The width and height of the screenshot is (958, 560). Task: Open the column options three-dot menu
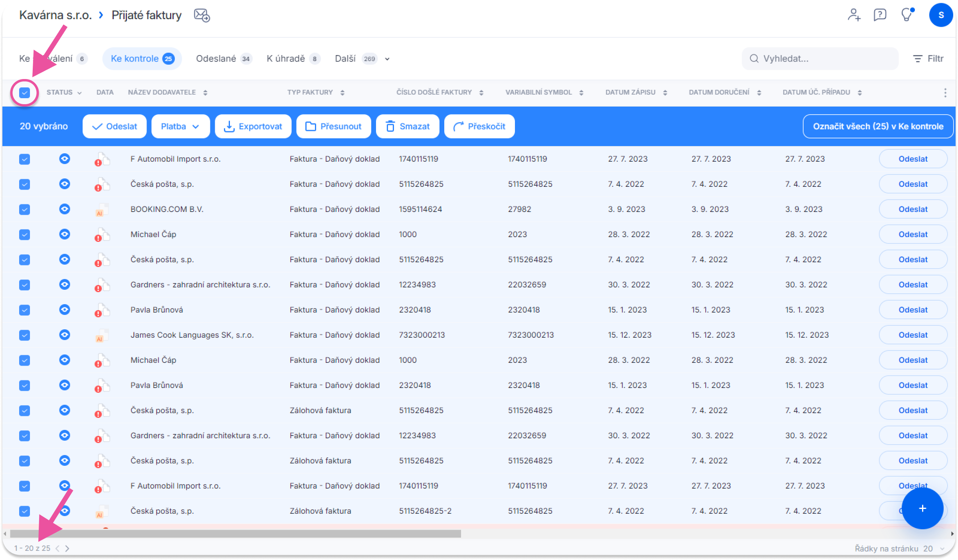tap(945, 93)
